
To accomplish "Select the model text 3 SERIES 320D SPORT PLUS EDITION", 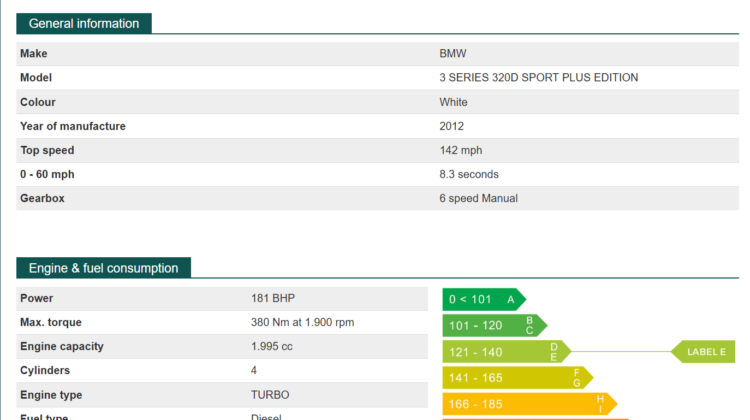I will click(539, 77).
